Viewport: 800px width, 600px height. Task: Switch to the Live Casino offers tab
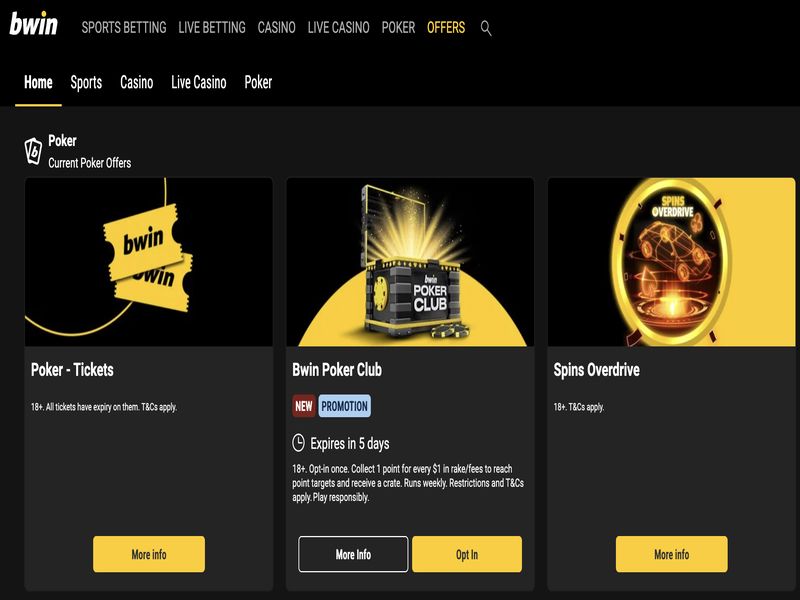coord(198,83)
